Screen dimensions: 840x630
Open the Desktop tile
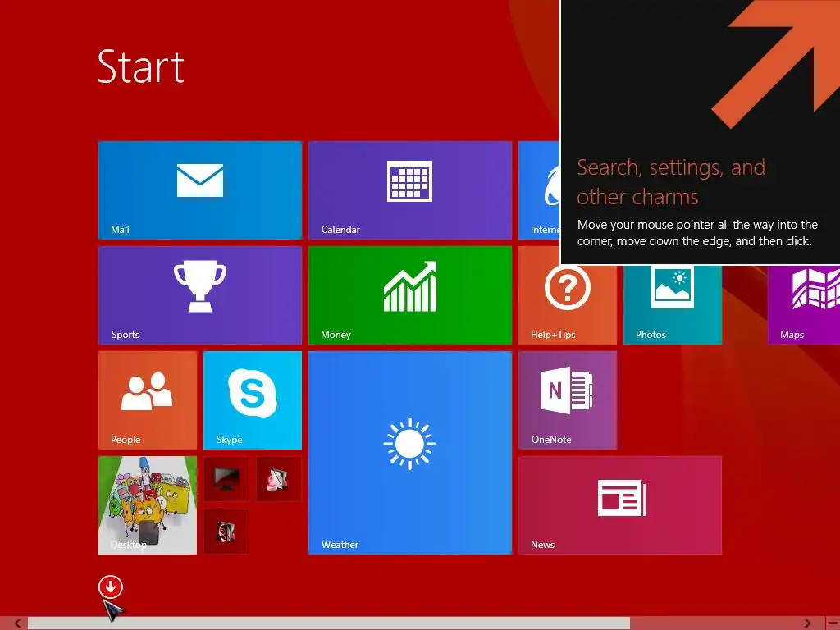point(148,505)
